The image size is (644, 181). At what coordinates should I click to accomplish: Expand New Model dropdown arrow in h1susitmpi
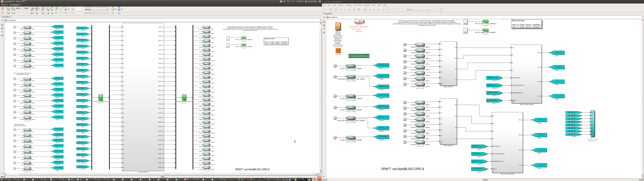327,10
